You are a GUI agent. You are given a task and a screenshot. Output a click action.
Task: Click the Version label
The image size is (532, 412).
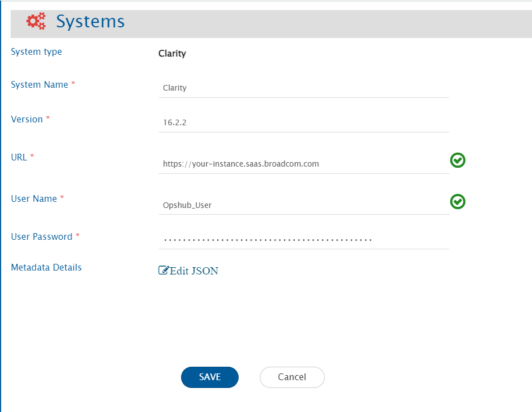pyautogui.click(x=27, y=120)
